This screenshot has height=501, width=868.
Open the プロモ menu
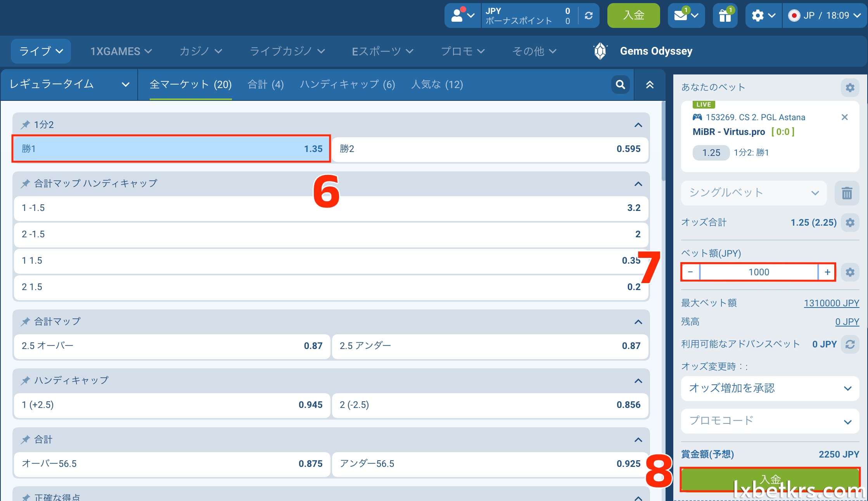463,51
